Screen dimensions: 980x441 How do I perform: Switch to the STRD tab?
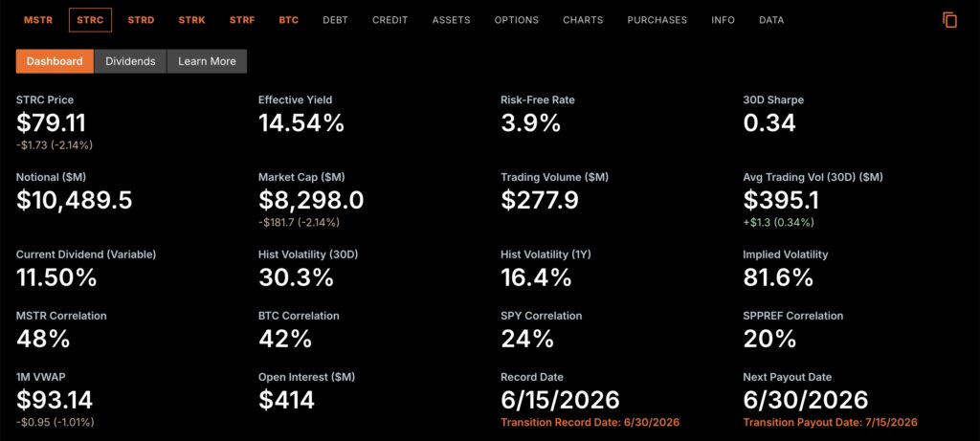pyautogui.click(x=142, y=20)
